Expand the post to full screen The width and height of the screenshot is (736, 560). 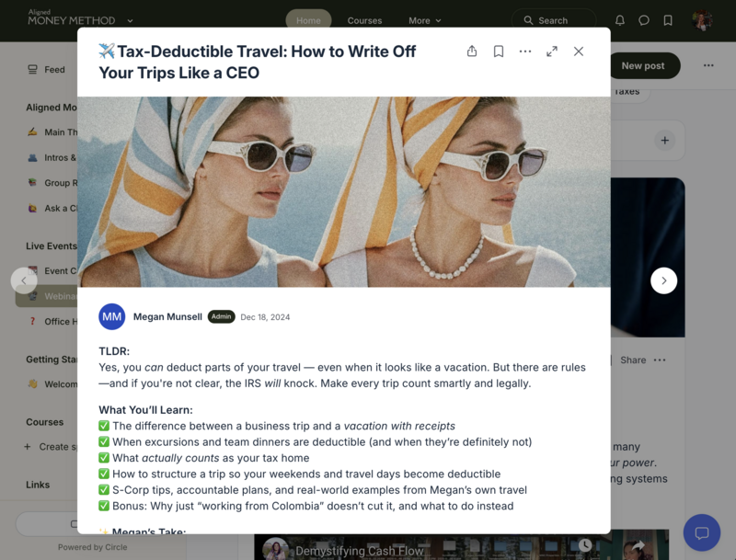(x=552, y=51)
